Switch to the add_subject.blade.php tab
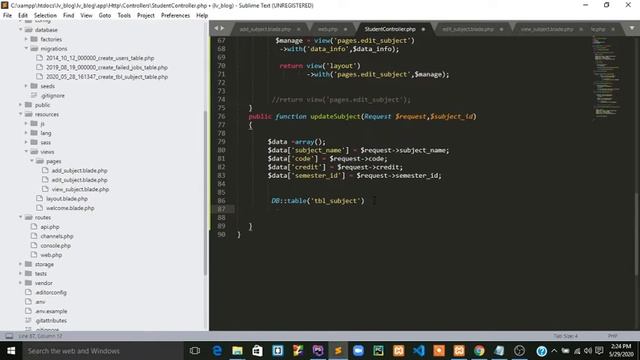The height and width of the screenshot is (360, 640). 265,29
